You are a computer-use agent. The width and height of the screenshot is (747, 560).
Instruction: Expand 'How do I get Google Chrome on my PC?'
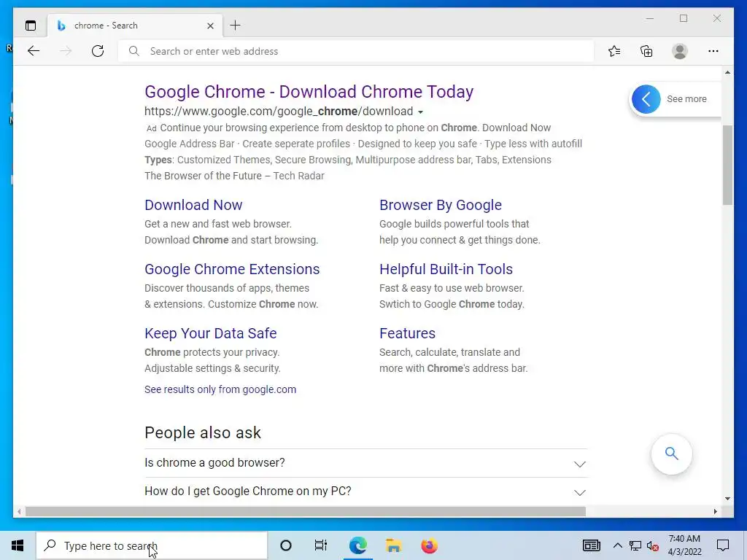(365, 491)
